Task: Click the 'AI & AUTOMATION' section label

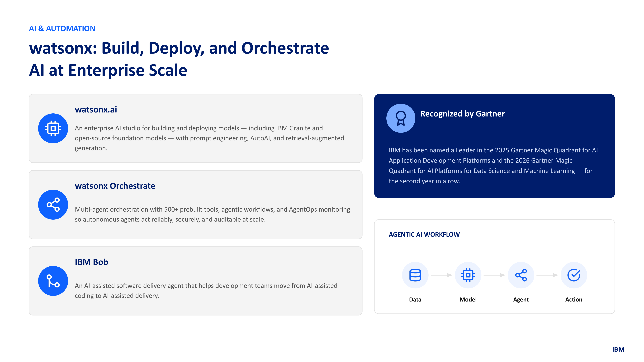Action: pyautogui.click(x=62, y=28)
